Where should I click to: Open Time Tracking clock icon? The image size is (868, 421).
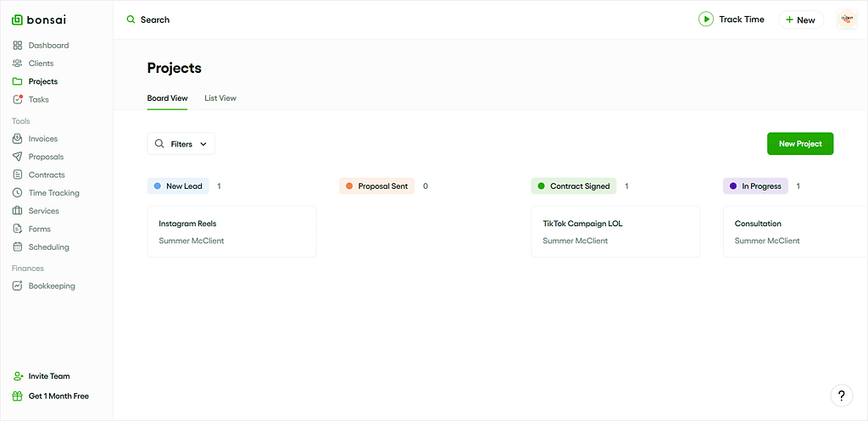pyautogui.click(x=18, y=193)
